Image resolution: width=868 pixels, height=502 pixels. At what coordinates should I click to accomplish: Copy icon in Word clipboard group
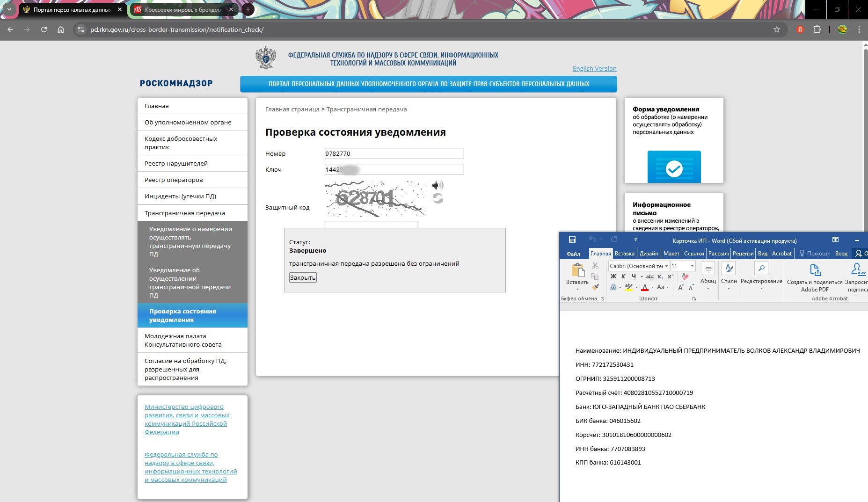[595, 276]
